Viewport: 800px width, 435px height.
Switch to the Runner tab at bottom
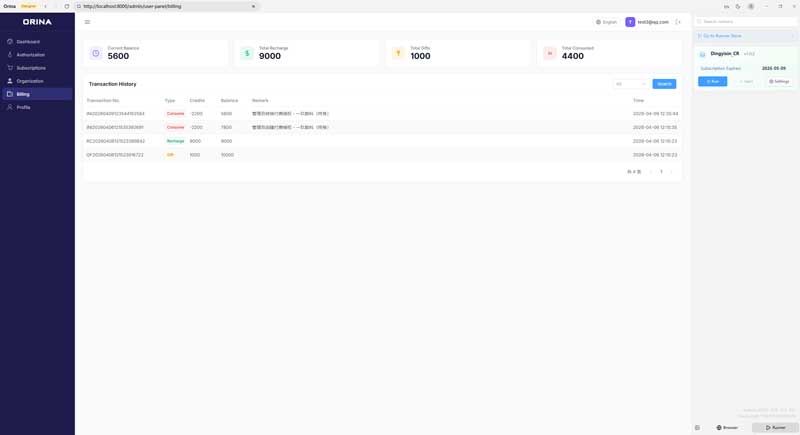coord(775,427)
